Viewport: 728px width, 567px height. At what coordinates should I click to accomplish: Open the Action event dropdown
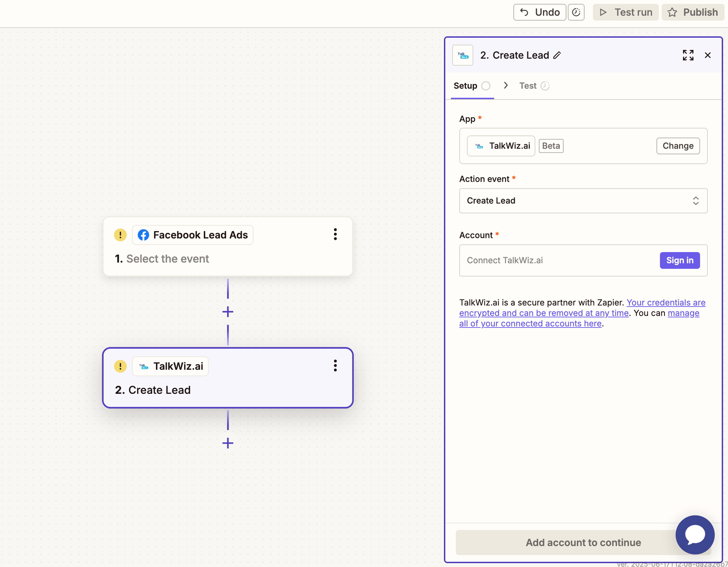pos(584,201)
